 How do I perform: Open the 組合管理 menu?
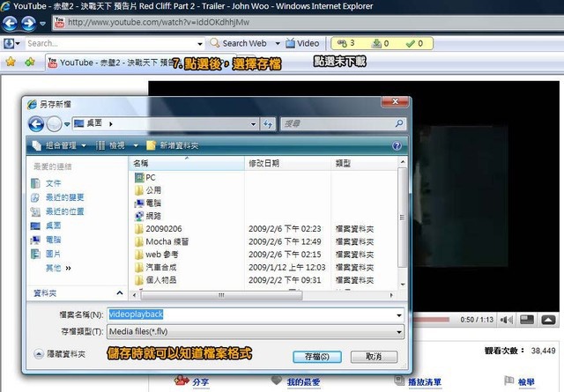(59, 145)
